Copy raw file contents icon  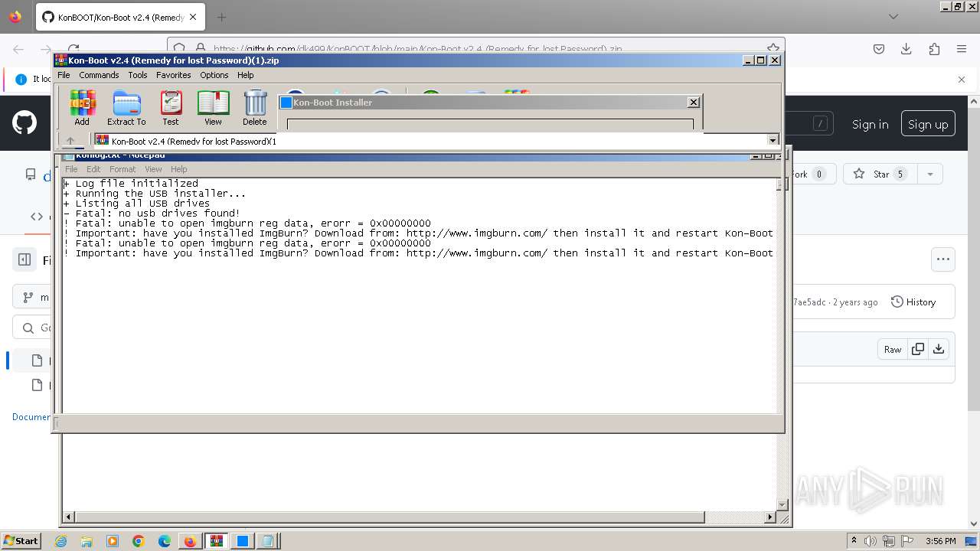(917, 350)
